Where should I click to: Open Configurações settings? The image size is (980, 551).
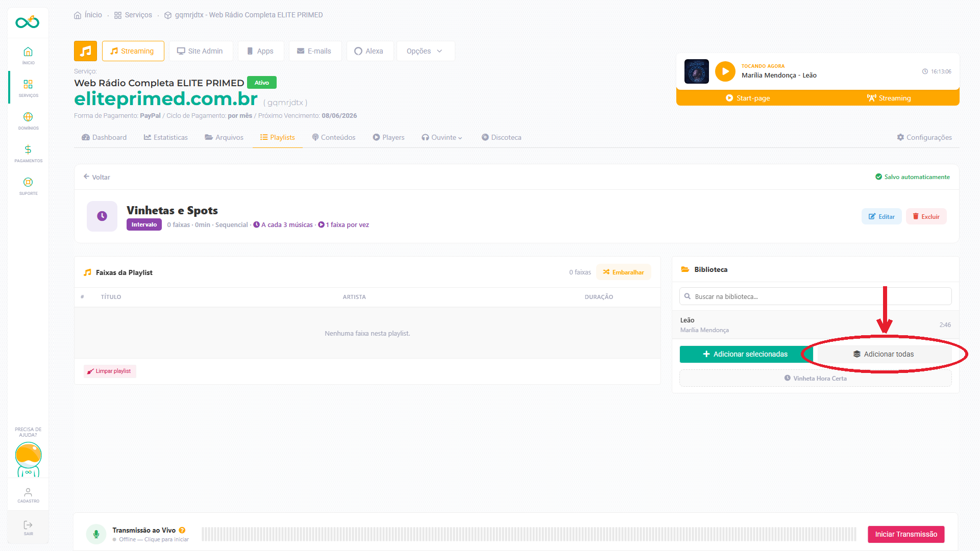pos(924,137)
